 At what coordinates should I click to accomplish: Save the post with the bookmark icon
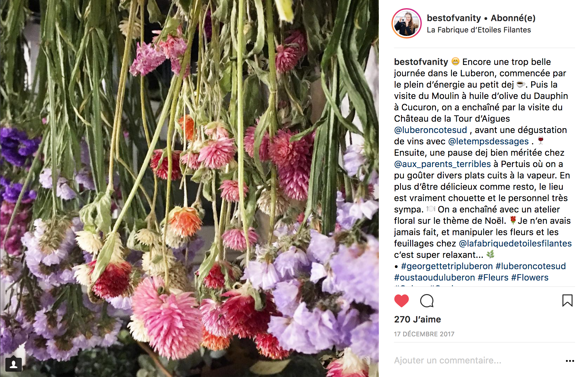pos(567,300)
